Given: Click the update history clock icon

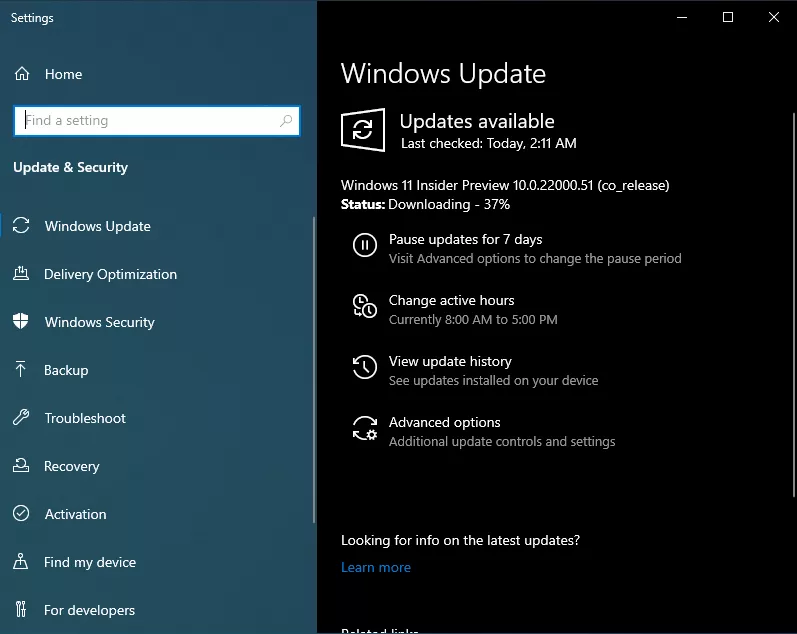Looking at the screenshot, I should [x=365, y=367].
